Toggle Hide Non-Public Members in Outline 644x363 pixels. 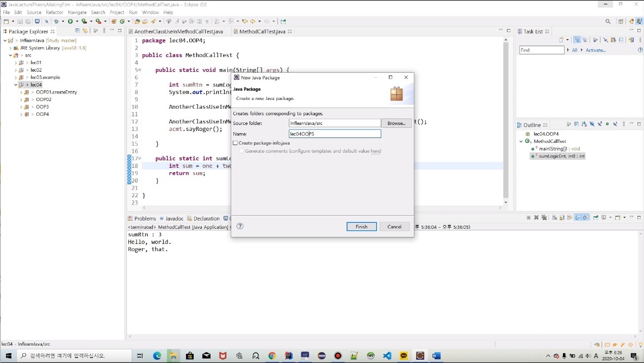pos(608,124)
